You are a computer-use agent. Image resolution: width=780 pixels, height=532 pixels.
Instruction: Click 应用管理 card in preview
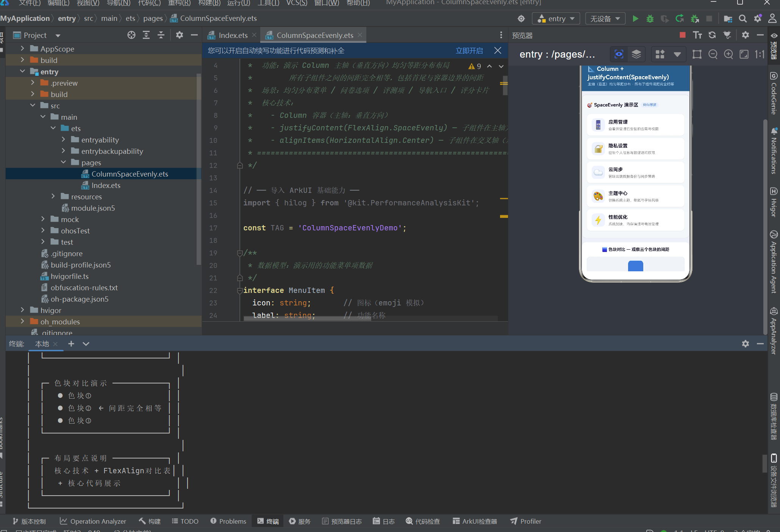tap(635, 125)
